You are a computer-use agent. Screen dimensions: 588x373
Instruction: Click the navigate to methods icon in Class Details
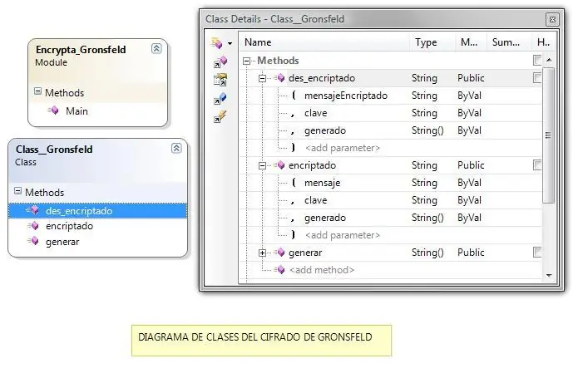[220, 61]
